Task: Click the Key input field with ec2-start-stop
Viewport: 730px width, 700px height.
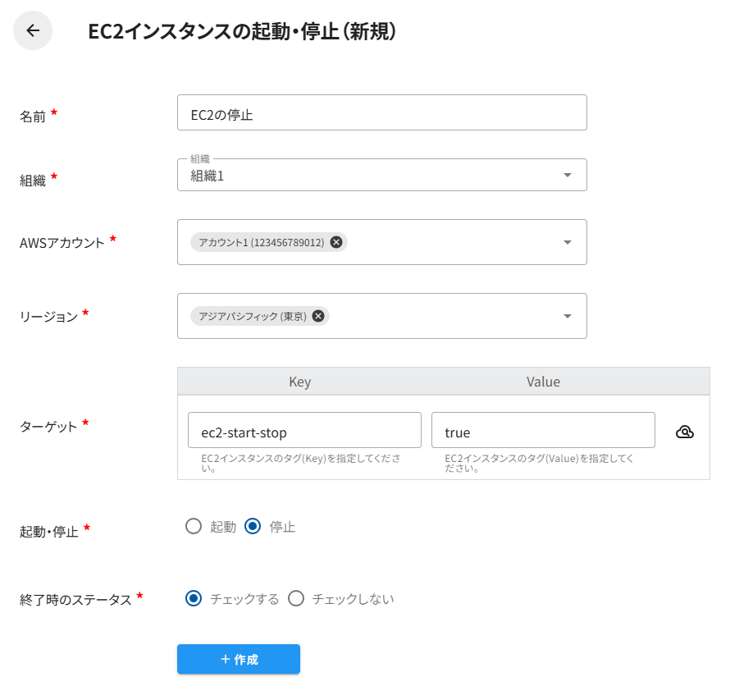Action: click(304, 430)
